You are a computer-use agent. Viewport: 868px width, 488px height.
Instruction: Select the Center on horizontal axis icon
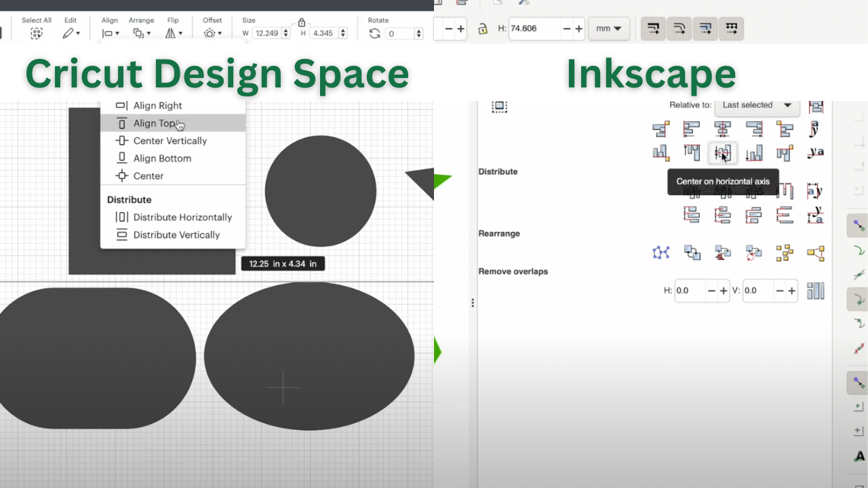[722, 152]
